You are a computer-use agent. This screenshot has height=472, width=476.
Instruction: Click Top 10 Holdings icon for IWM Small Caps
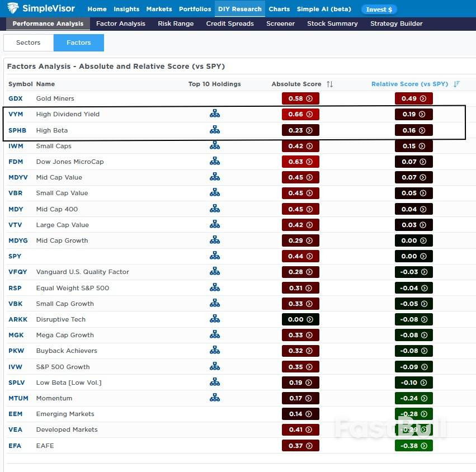click(x=215, y=146)
